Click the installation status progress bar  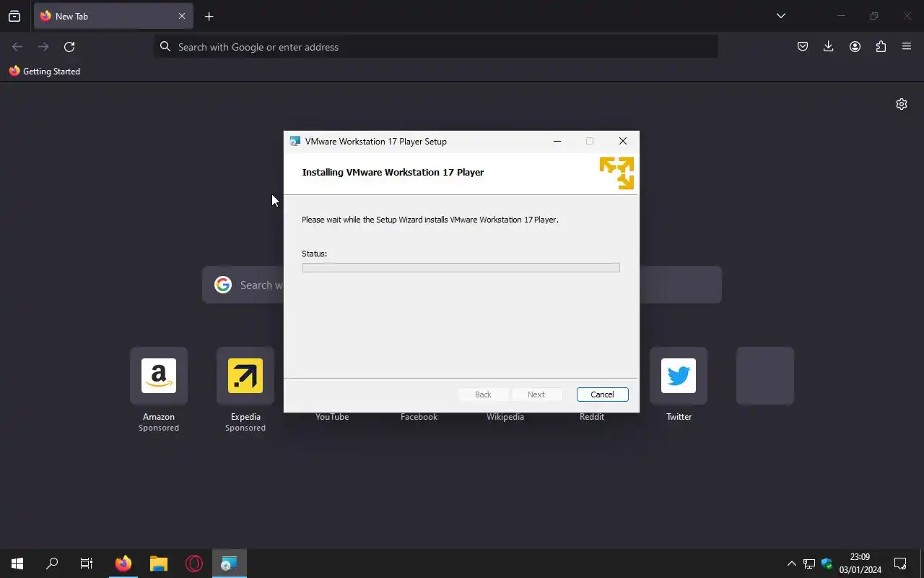[x=461, y=267]
